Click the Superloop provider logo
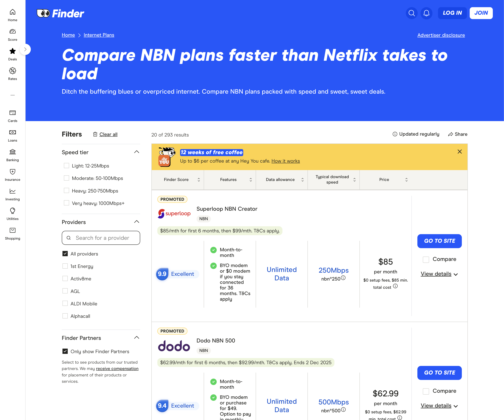504x420 pixels. point(174,214)
